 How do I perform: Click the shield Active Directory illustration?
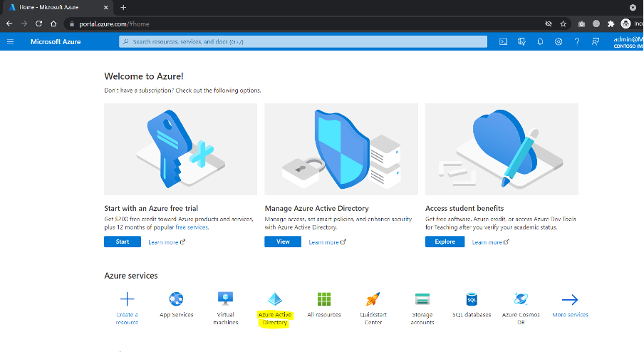341,149
